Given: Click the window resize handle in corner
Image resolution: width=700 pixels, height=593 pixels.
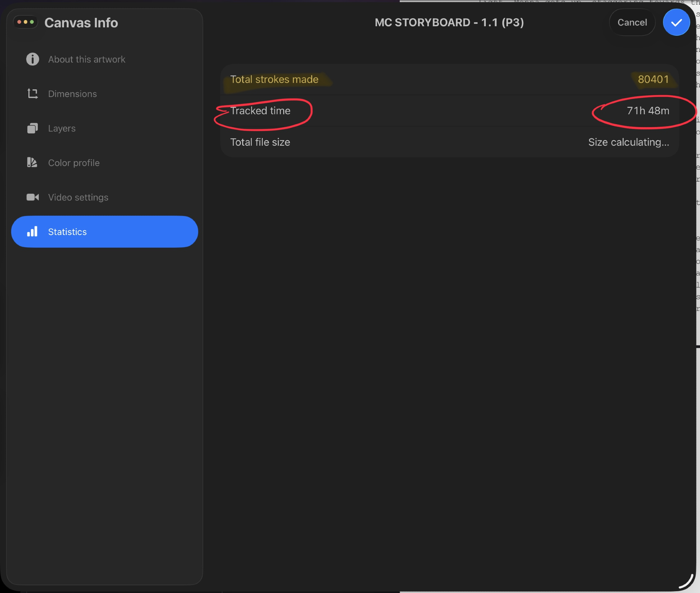Looking at the screenshot, I should (x=687, y=581).
